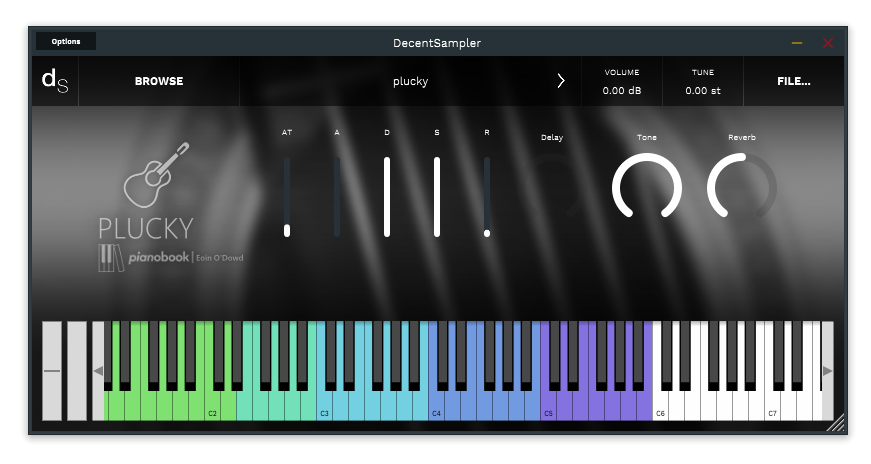Play the C2 key

pyautogui.click(x=212, y=406)
